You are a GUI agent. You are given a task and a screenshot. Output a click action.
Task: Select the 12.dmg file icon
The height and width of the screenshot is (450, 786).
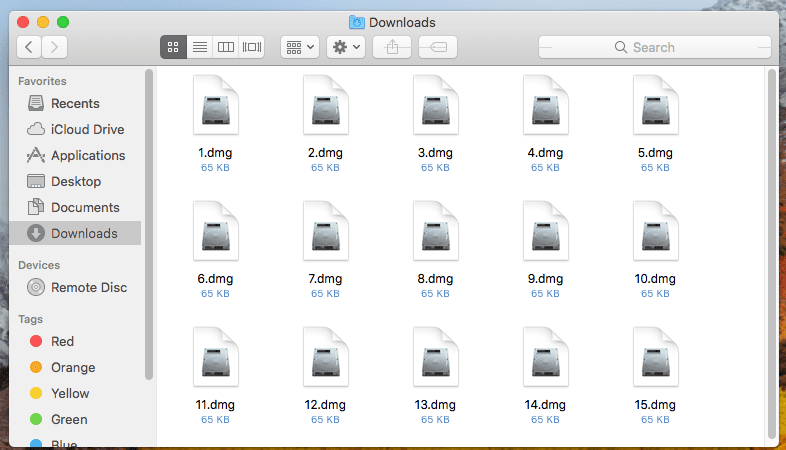point(326,357)
